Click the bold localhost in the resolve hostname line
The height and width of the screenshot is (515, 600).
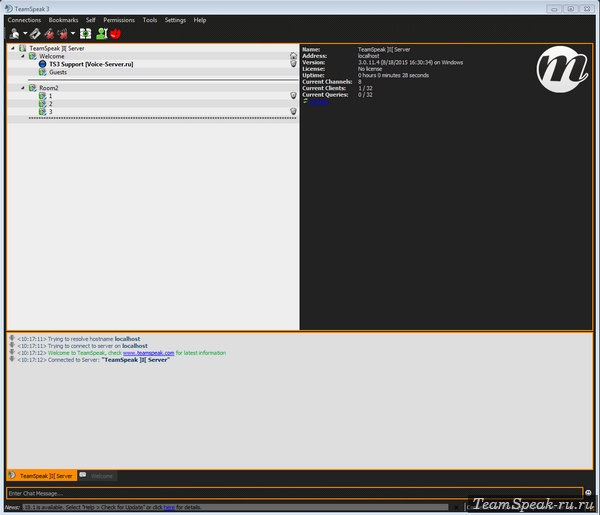(127, 339)
